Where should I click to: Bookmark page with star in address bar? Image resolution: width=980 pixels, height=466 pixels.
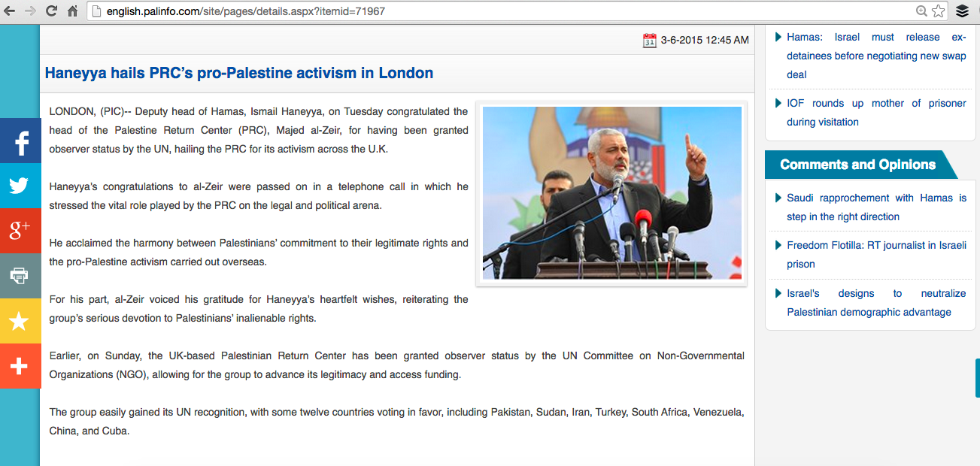(938, 11)
